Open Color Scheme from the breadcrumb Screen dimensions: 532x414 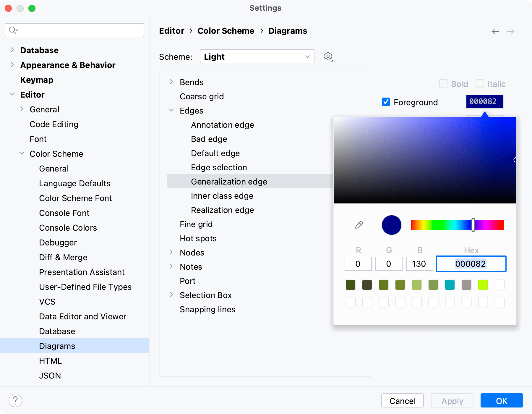coord(226,30)
